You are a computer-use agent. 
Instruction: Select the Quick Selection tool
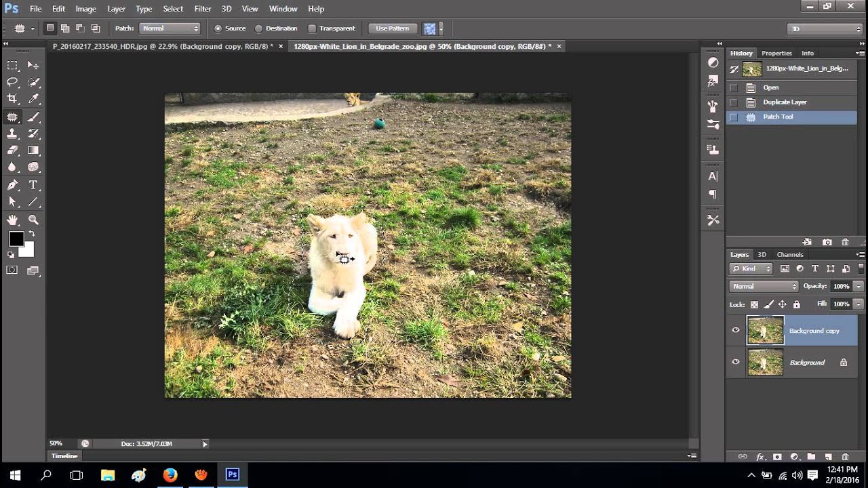point(33,82)
